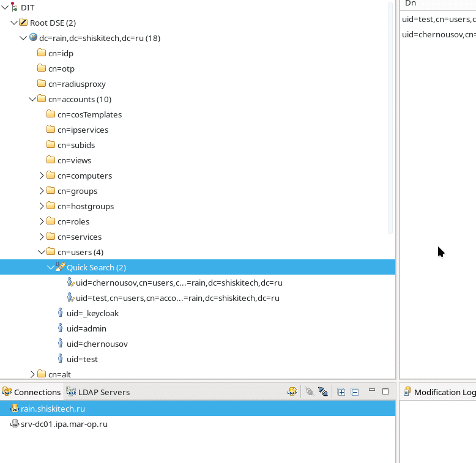Image resolution: width=476 pixels, height=463 pixels.
Task: Click the globe icon of dc=rain,dc=shiskitech,dc=ru
Action: [33, 37]
